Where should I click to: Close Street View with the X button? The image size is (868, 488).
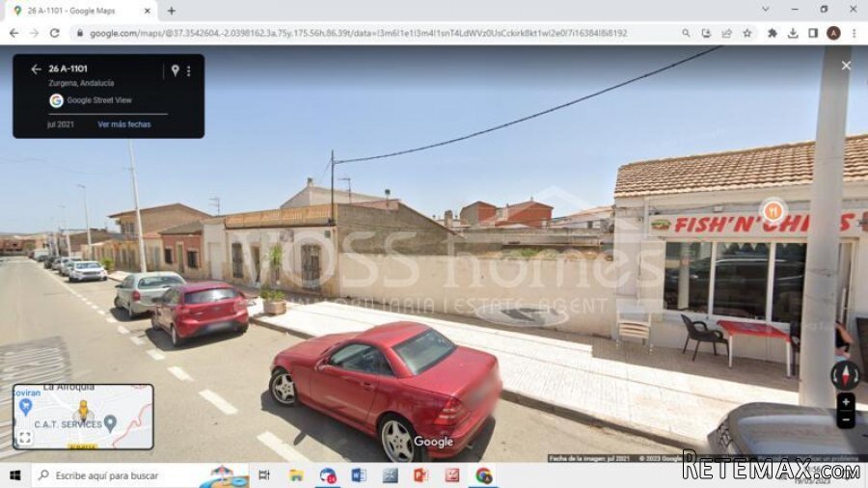847,66
